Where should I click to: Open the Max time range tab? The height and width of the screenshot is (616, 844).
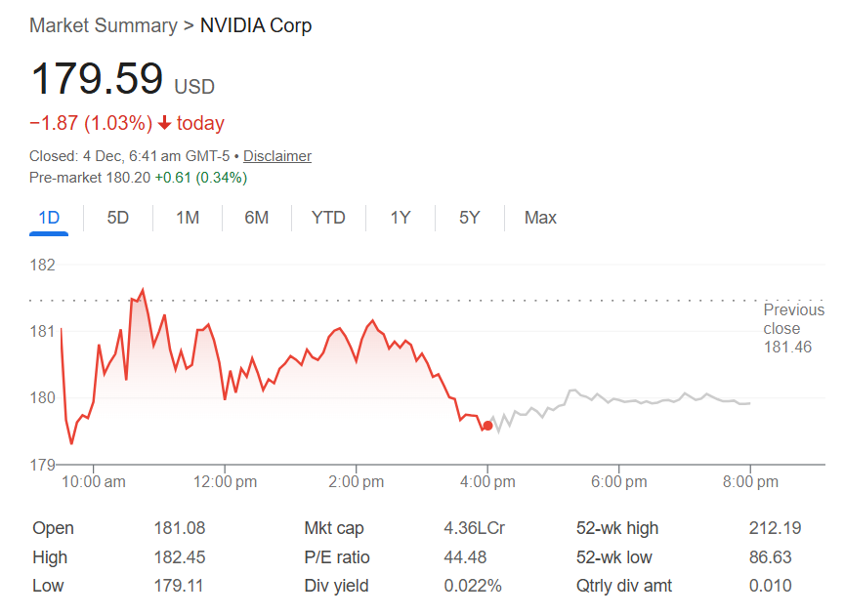click(x=539, y=218)
